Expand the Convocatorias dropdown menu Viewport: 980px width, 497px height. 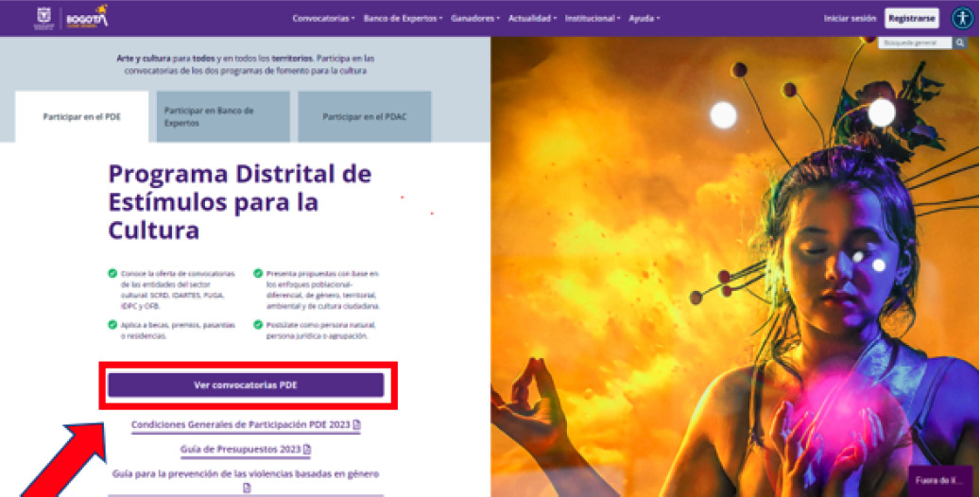[x=323, y=18]
